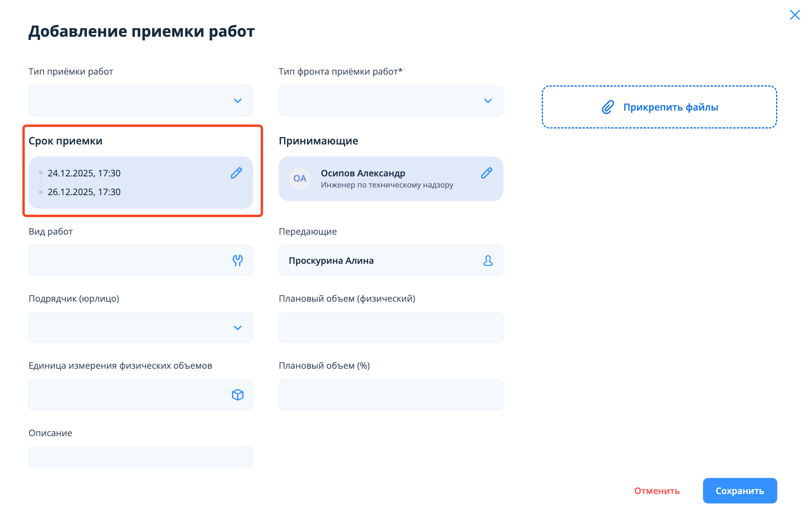The image size is (812, 514).
Task: Click into the Описание text field
Action: [141, 457]
